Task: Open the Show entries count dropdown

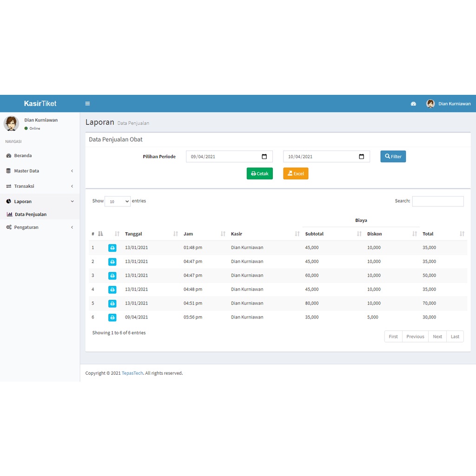Action: (118, 201)
